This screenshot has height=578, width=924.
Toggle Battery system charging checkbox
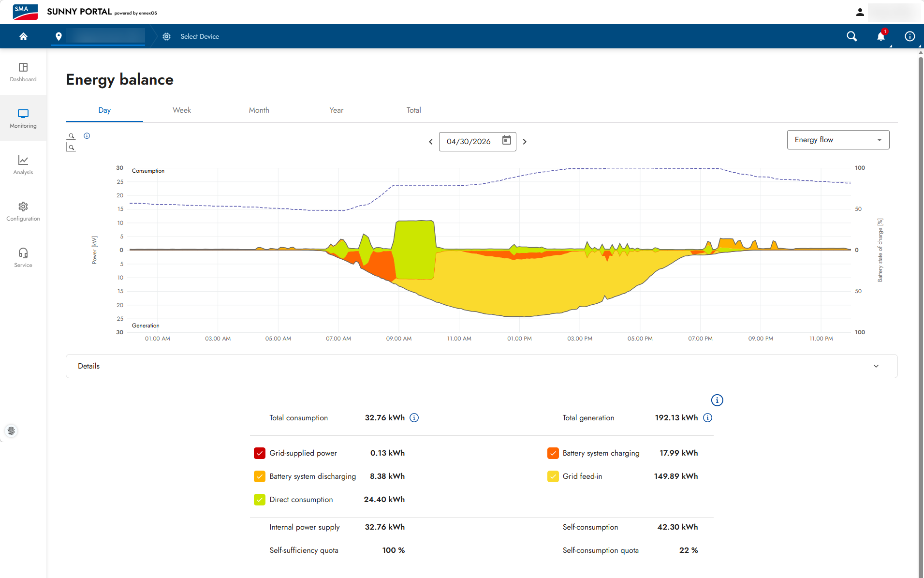pyautogui.click(x=553, y=453)
